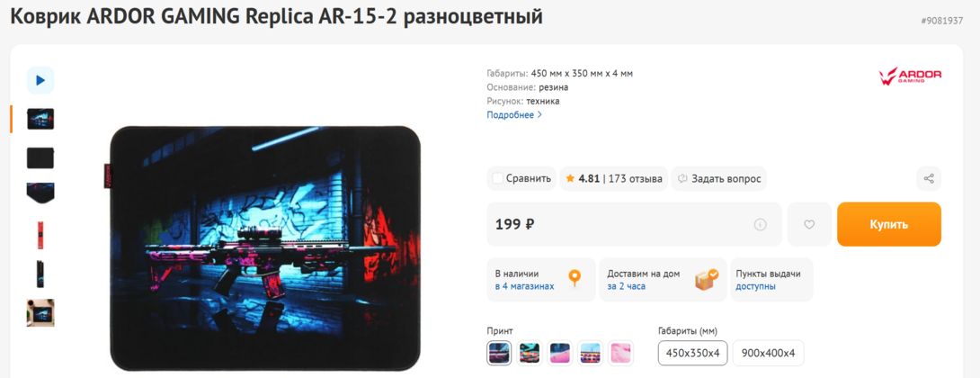Viewport: 980px width, 378px height.
Task: Select the red packaging thumbnail image
Action: [40, 233]
